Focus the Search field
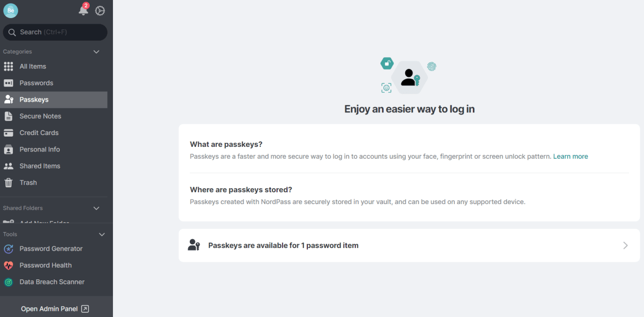Image resolution: width=644 pixels, height=317 pixels. pyautogui.click(x=55, y=32)
